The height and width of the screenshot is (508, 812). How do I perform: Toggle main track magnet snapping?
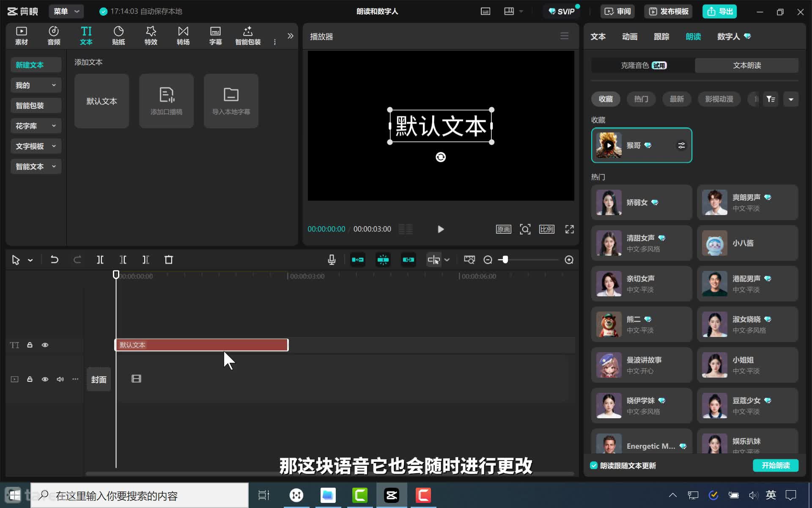(x=358, y=260)
